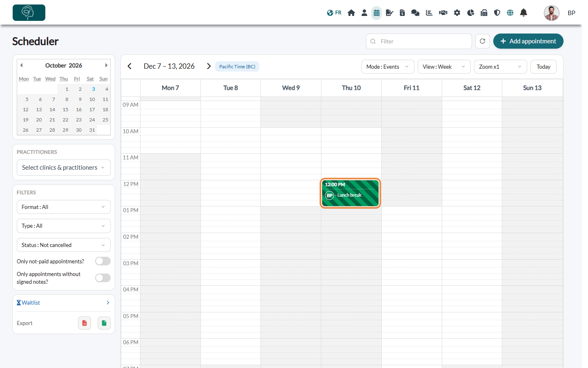This screenshot has height=368, width=588.
Task: Export schedule as PDF
Action: pyautogui.click(x=85, y=323)
